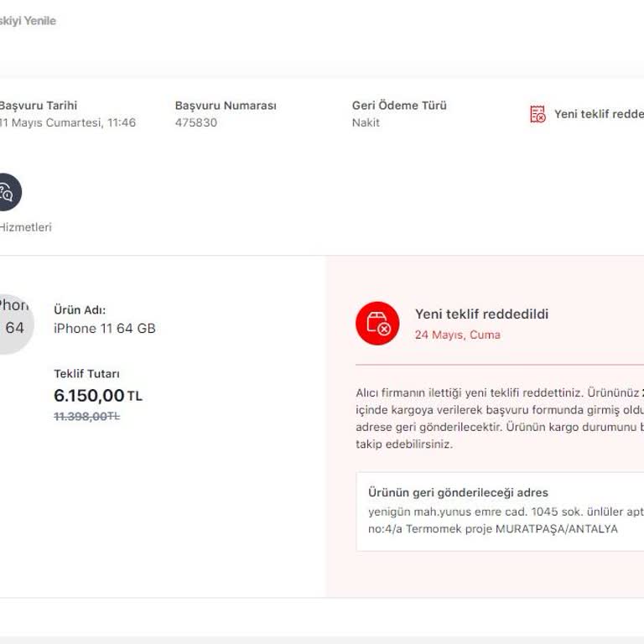Click the 'Başvuru Tarihi' label
Image resolution: width=644 pixels, height=644 pixels.
(x=38, y=106)
